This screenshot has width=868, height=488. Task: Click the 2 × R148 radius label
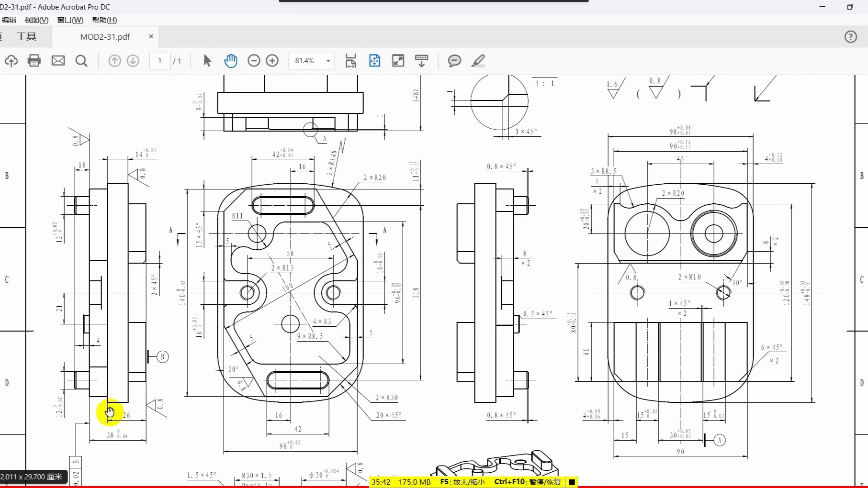click(x=332, y=163)
